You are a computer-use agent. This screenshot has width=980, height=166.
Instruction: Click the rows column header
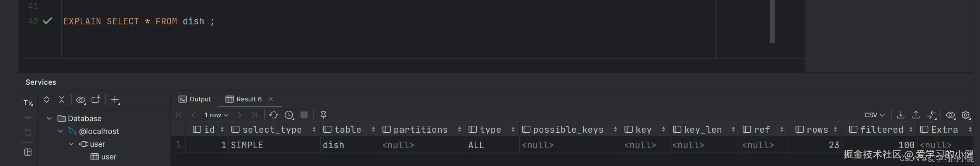(x=817, y=130)
